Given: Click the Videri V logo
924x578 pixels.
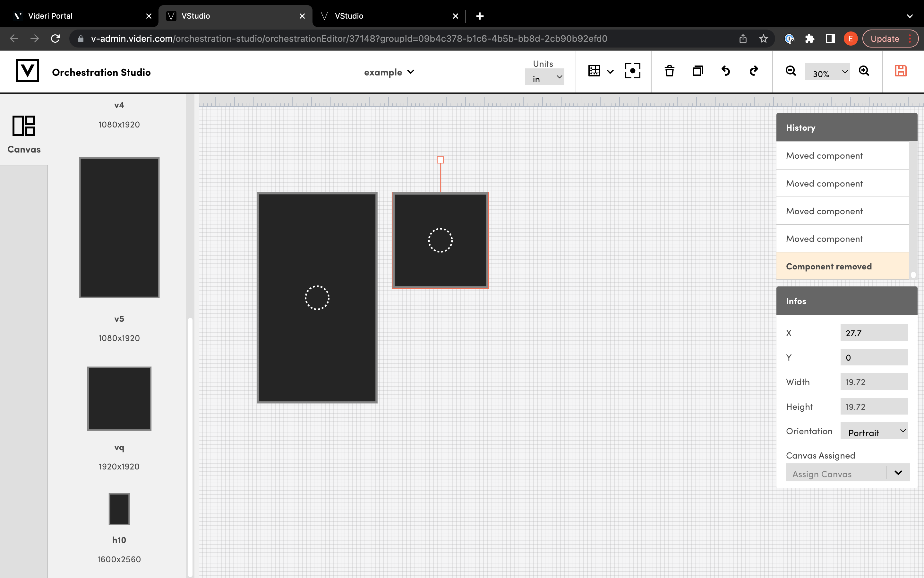Looking at the screenshot, I should [x=28, y=71].
